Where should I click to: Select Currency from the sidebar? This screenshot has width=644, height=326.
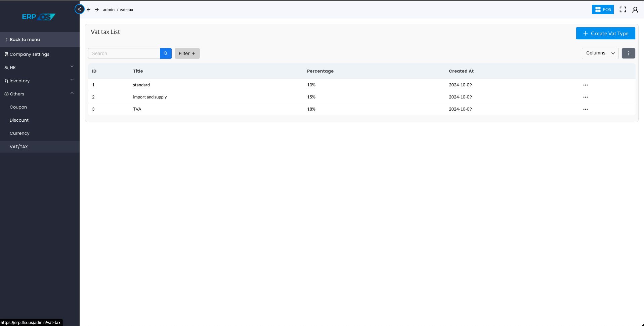pyautogui.click(x=19, y=133)
